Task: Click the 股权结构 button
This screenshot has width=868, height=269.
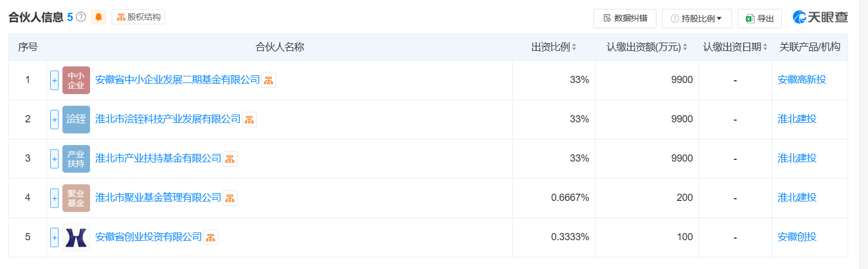Action: point(138,17)
